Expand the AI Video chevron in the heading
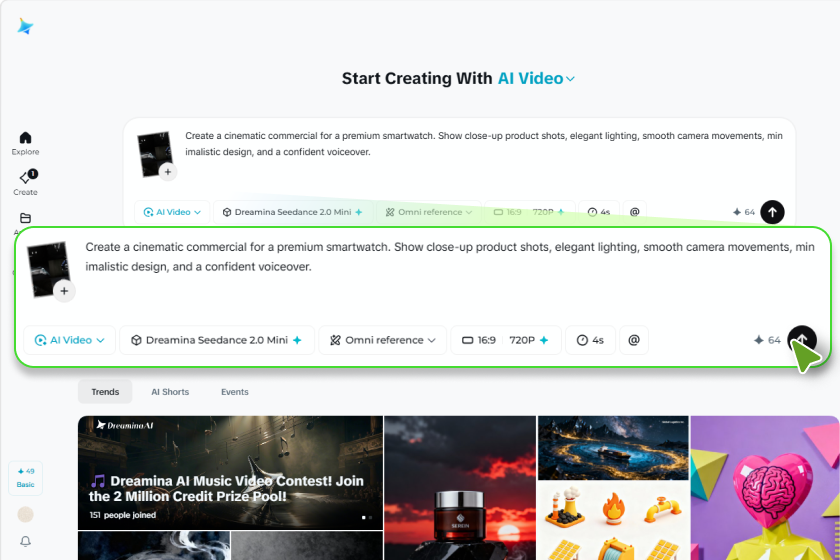 point(571,79)
